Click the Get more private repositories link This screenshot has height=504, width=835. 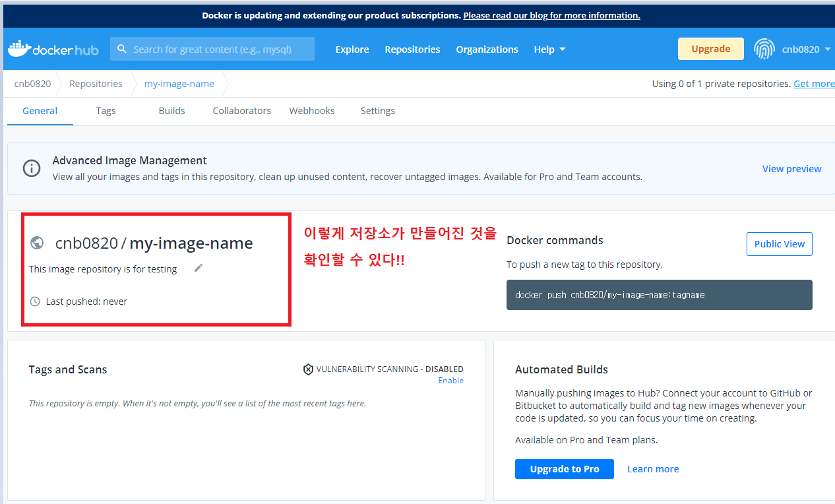click(814, 84)
